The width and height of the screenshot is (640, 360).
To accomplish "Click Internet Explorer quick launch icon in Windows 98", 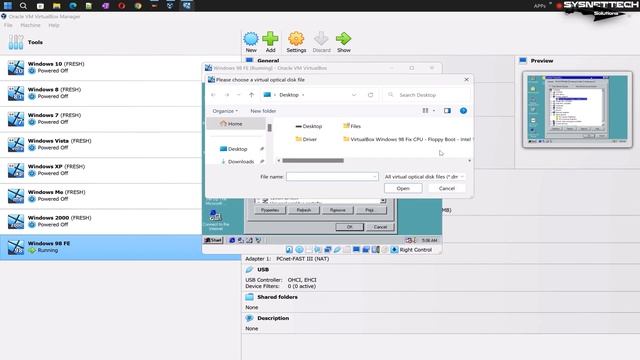I will tap(232, 240).
